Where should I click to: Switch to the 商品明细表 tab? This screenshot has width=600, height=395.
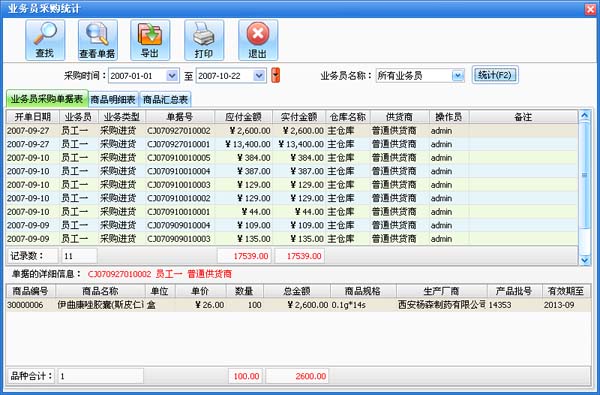pyautogui.click(x=113, y=100)
